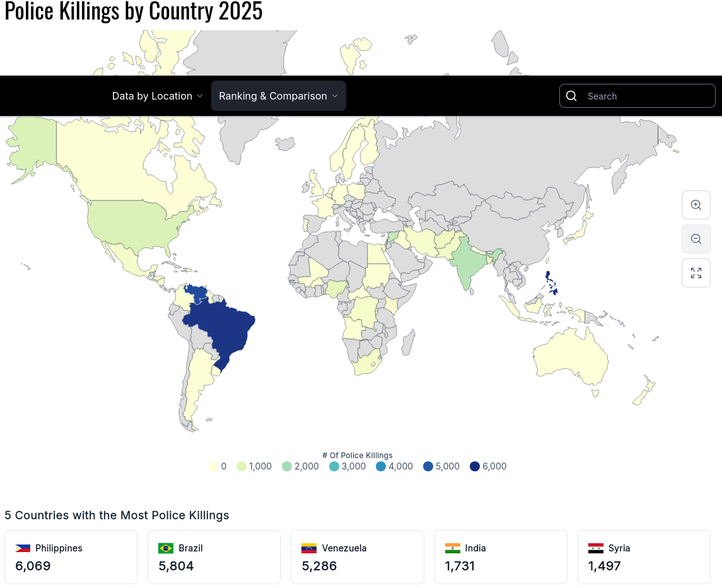Click the Syria flag icon
This screenshot has width=722, height=588.
(596, 548)
